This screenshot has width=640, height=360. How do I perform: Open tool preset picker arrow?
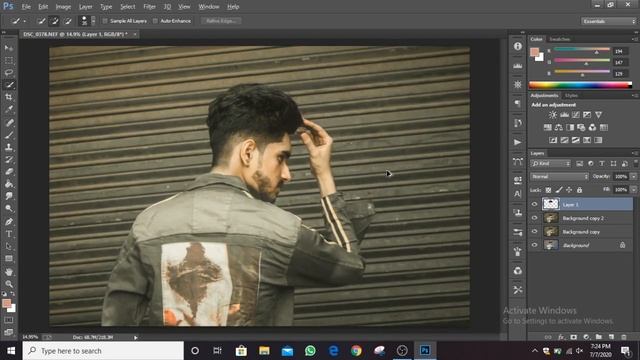pos(25,21)
